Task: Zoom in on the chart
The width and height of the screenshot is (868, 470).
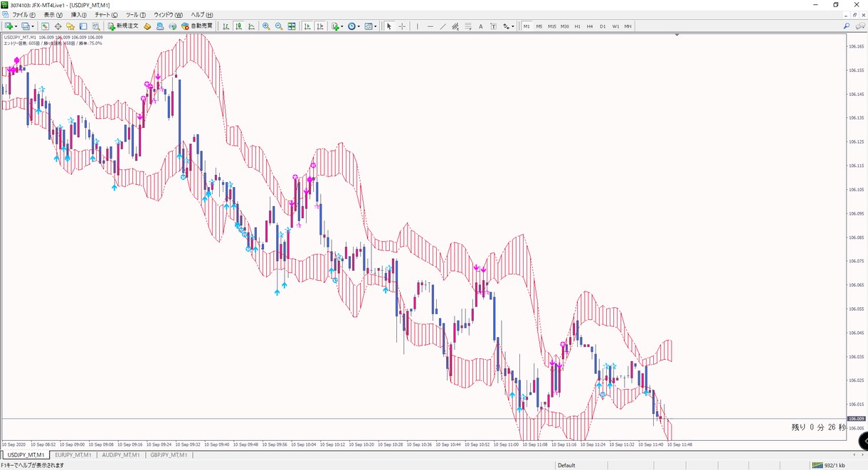Action: click(x=266, y=26)
